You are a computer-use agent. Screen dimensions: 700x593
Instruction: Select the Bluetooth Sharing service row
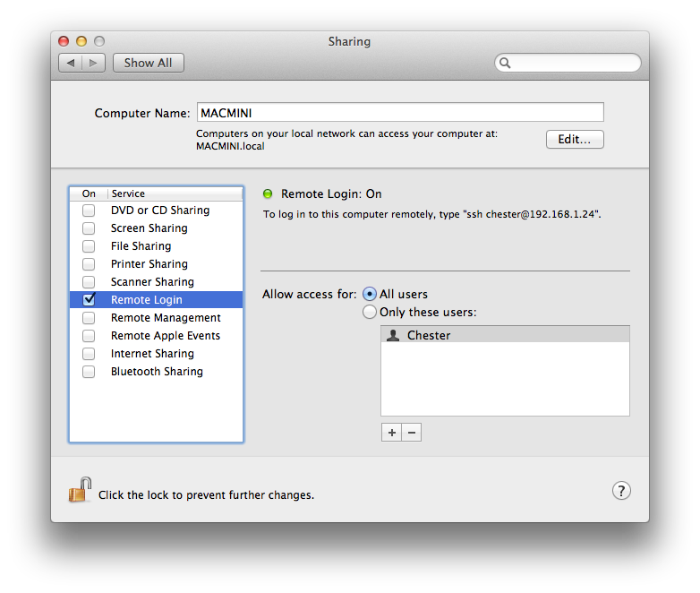coord(157,372)
